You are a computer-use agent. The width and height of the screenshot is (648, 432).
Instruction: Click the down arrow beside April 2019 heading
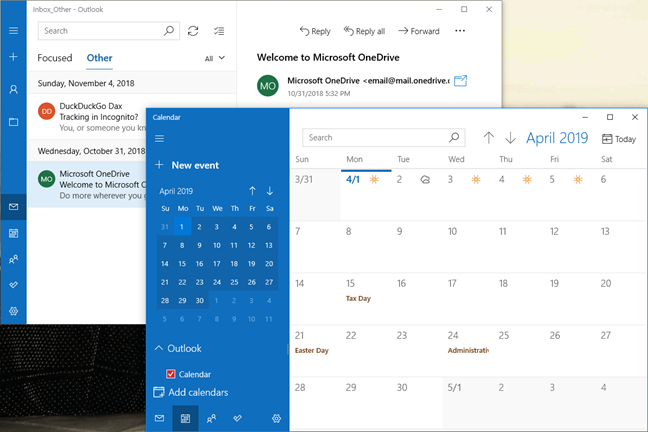510,138
